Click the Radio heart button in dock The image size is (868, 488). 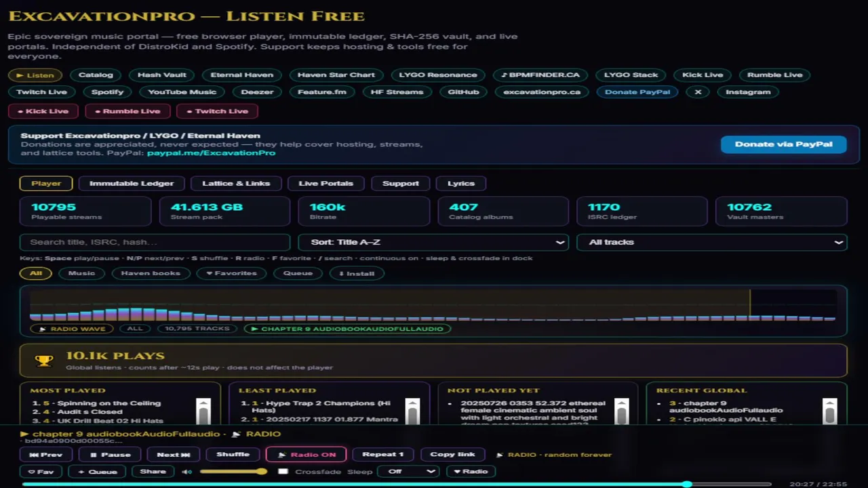point(471,472)
